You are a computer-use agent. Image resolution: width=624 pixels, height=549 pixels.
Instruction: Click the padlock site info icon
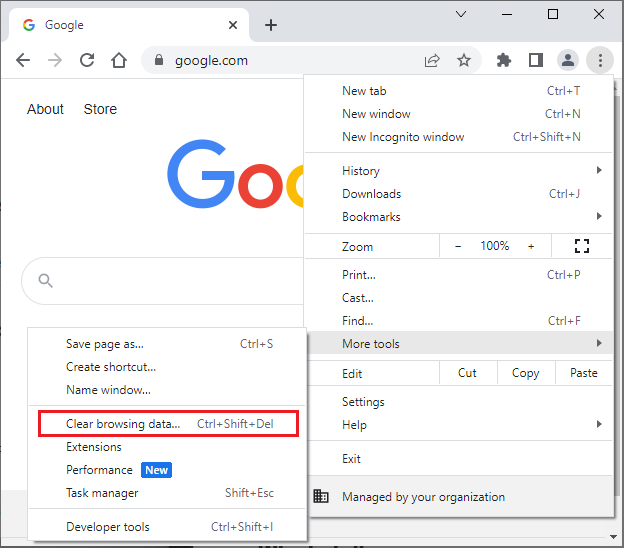click(159, 60)
